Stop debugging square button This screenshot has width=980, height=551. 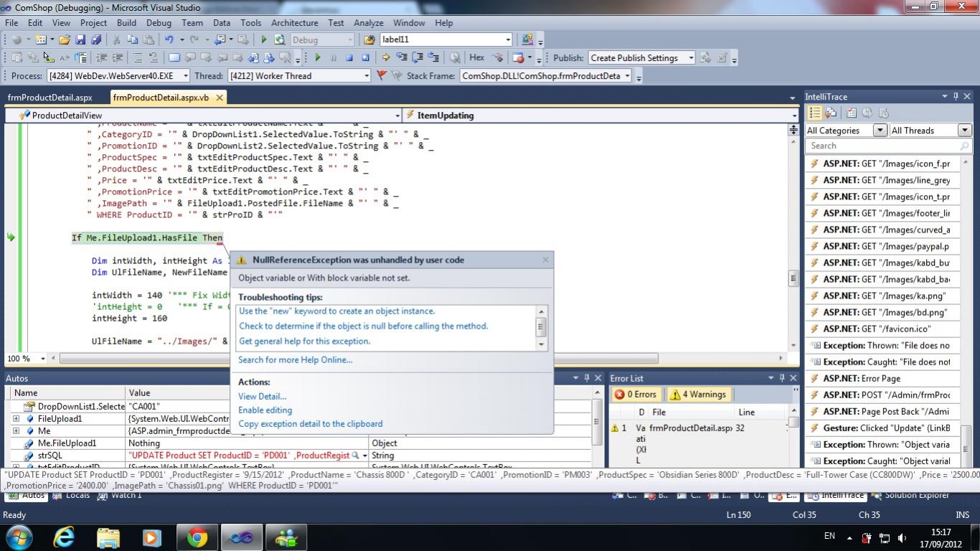[x=349, y=58]
